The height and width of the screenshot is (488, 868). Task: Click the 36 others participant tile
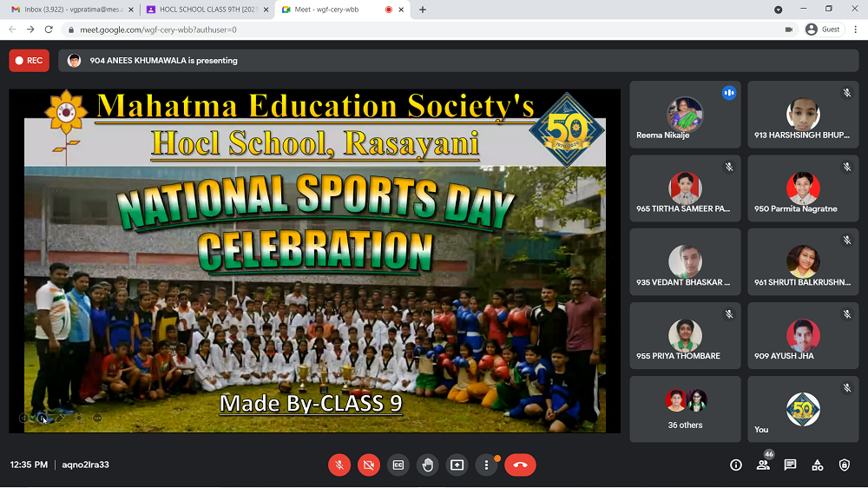(x=685, y=409)
